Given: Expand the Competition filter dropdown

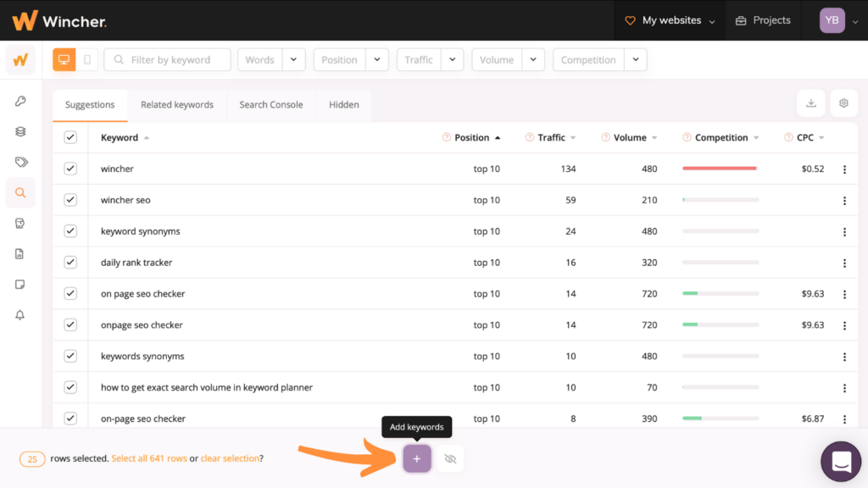Looking at the screenshot, I should point(636,60).
